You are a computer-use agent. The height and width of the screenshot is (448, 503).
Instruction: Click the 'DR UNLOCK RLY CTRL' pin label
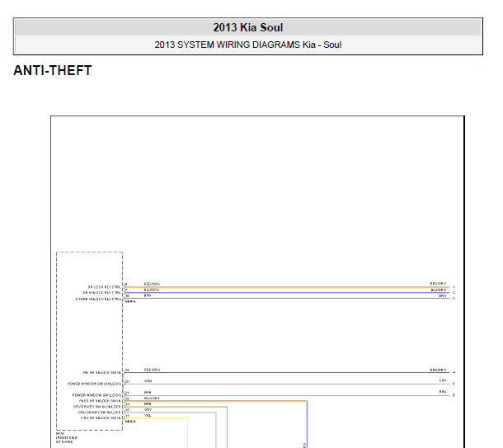(101, 293)
